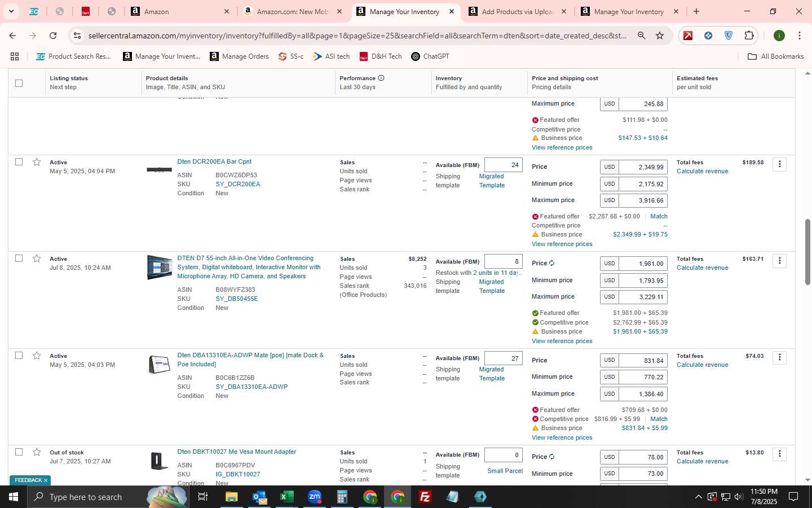The image size is (812, 508).
Task: Click the Windows Start button
Action: coord(14,497)
